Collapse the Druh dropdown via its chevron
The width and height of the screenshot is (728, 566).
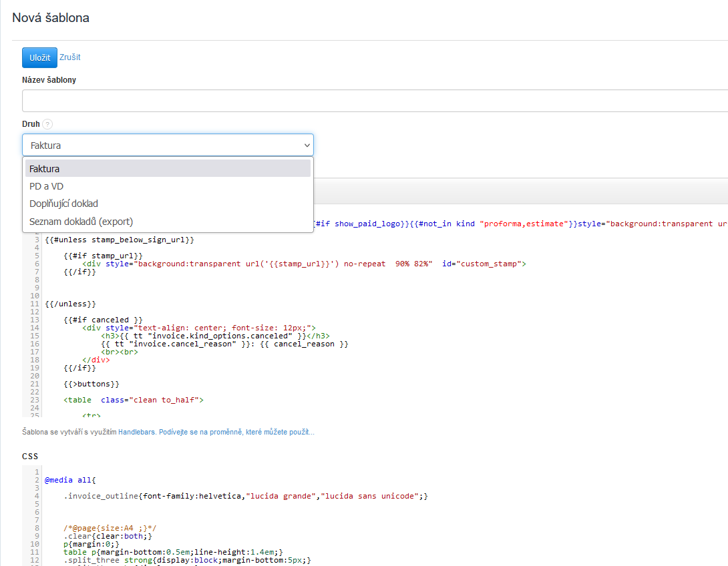tap(307, 145)
